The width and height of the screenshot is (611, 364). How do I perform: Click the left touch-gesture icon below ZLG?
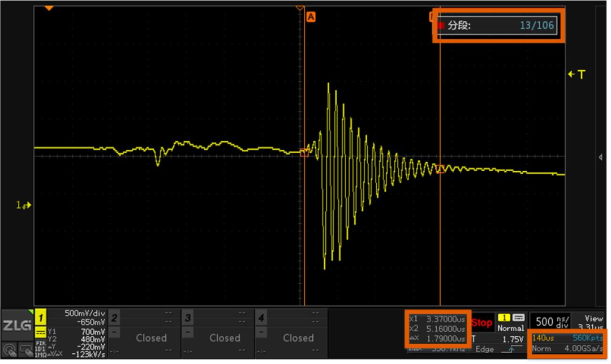[8, 350]
